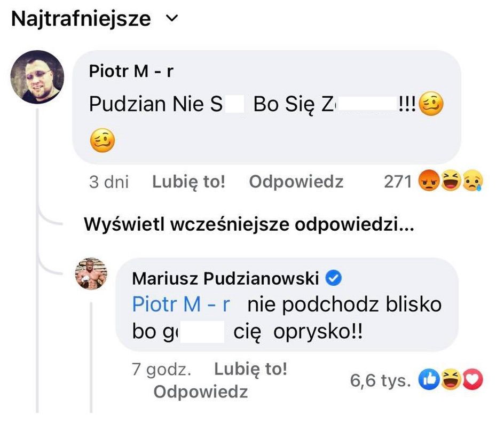
Task: Click the chevron next to Najtrafniejsze
Action: pyautogui.click(x=170, y=19)
